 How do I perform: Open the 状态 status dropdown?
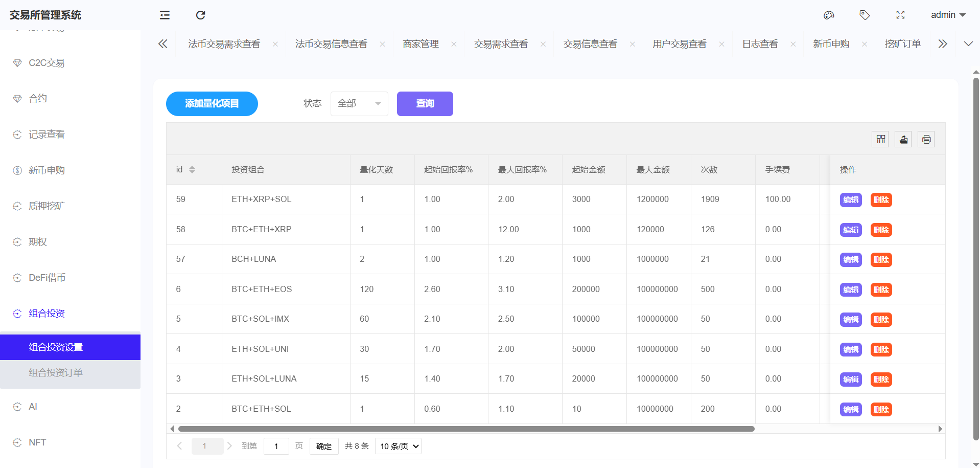(x=359, y=104)
